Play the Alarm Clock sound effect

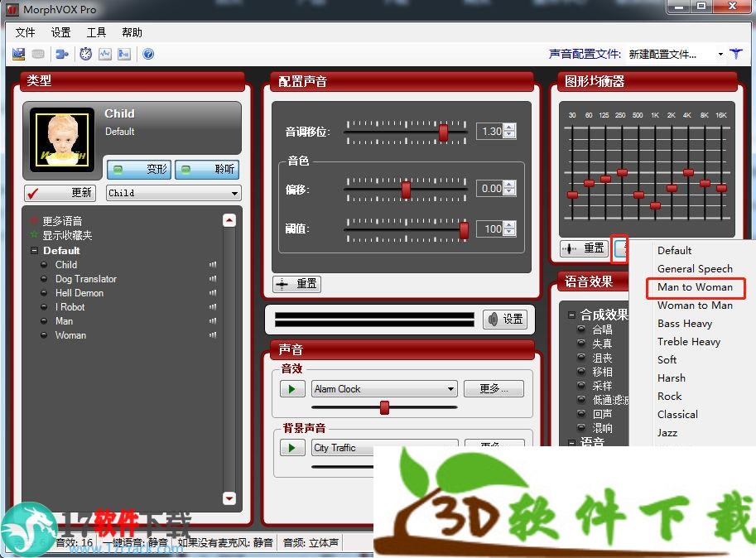click(292, 389)
